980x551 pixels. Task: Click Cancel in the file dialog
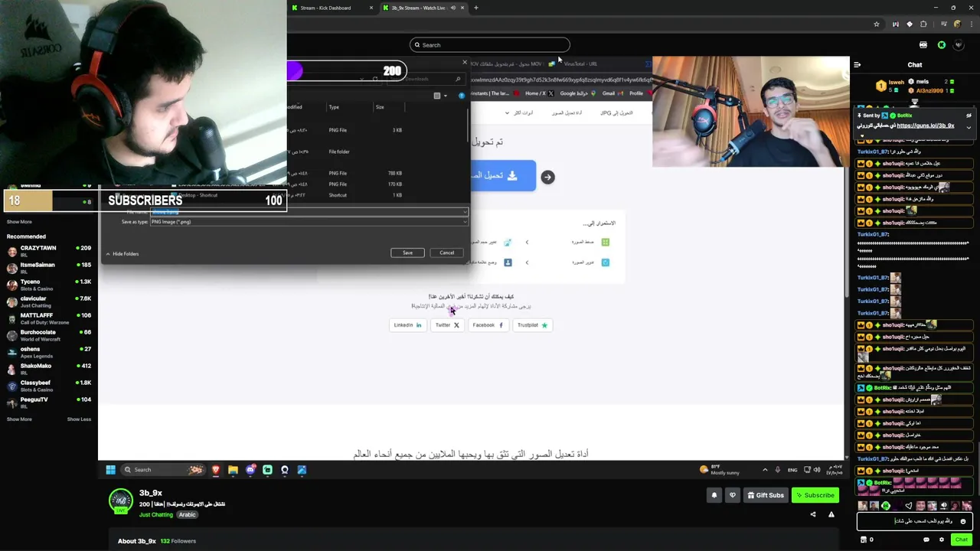click(446, 253)
